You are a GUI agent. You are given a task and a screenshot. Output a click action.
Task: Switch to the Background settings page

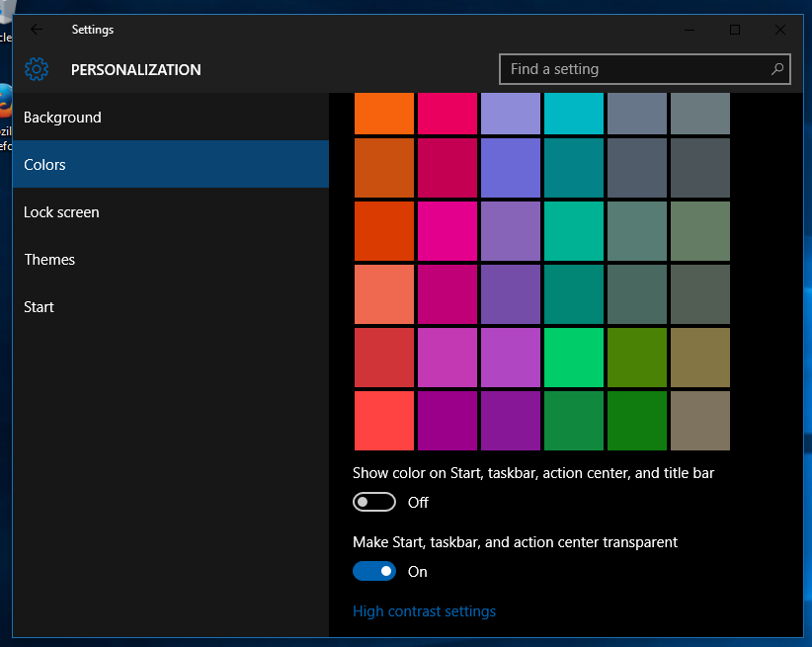click(x=62, y=117)
